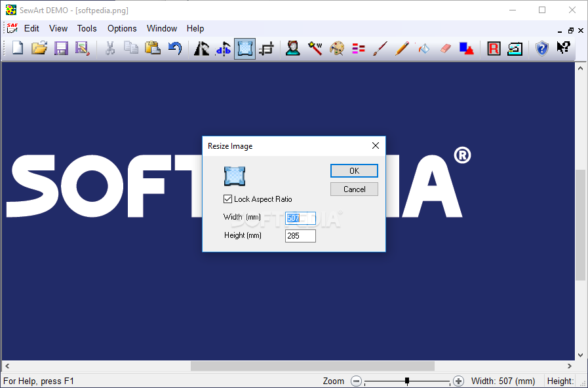Select the Mirror/flip image tool icon
588x388 pixels.
[x=223, y=48]
